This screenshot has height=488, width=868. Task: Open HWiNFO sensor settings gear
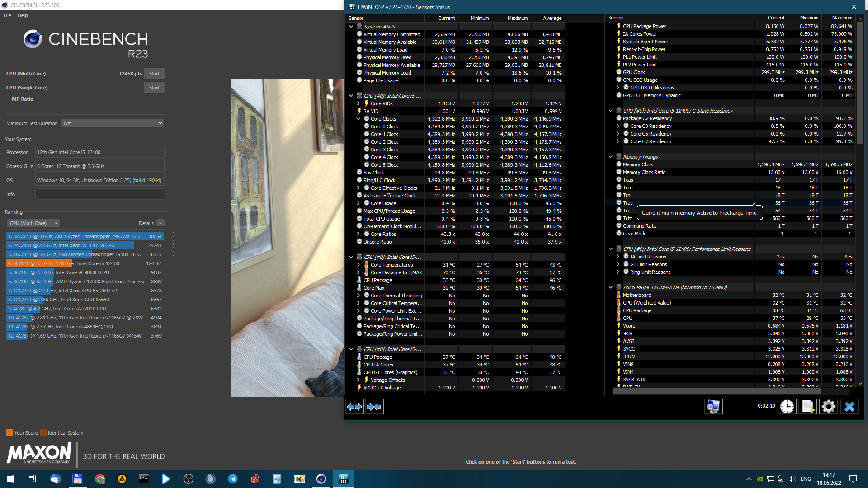[829, 407]
